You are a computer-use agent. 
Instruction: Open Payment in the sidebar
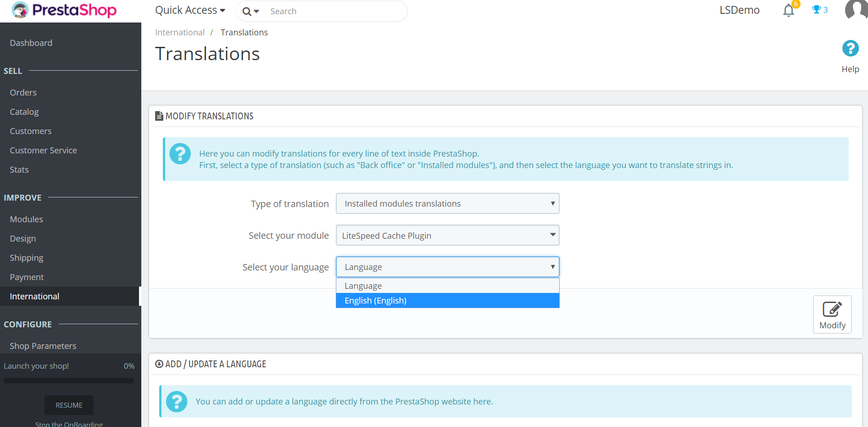point(27,277)
